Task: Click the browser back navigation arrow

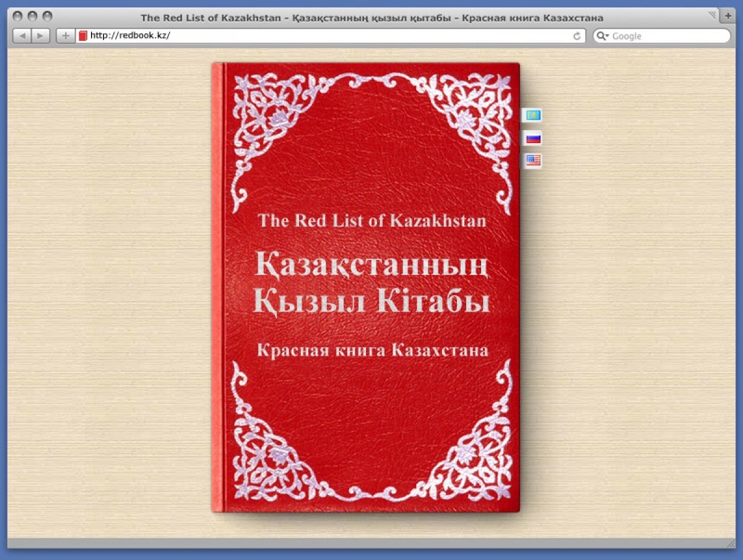Action: (22, 35)
